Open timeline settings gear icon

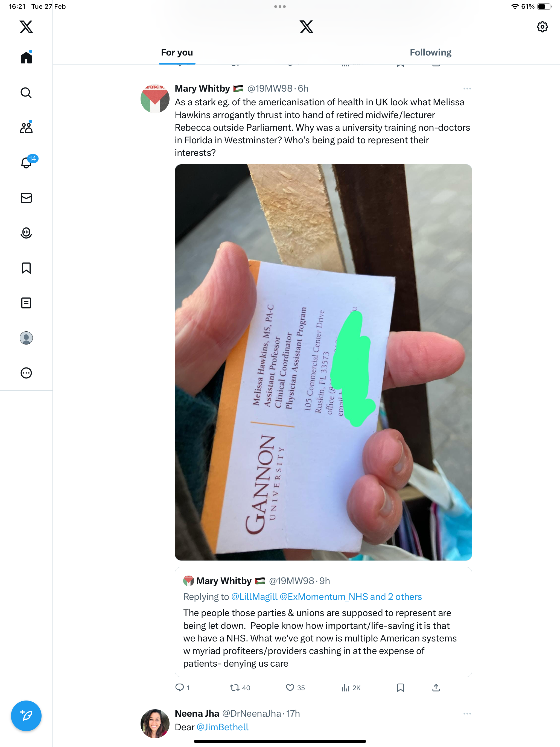(542, 27)
